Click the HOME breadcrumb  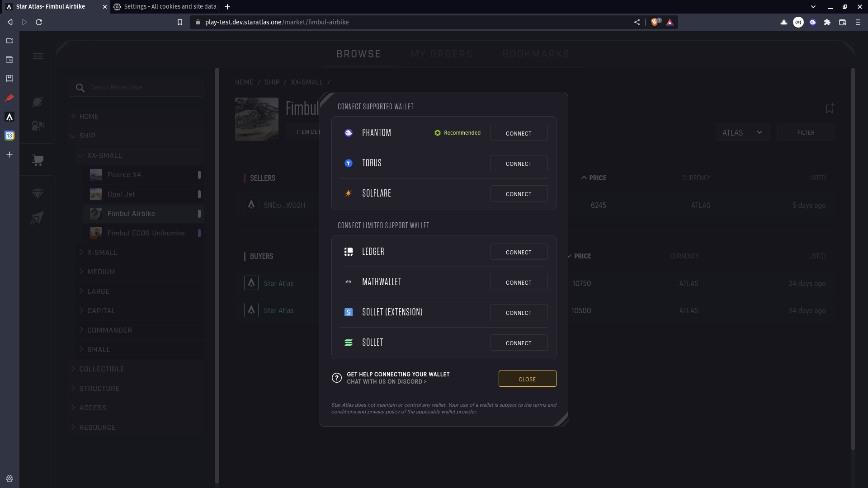click(244, 82)
